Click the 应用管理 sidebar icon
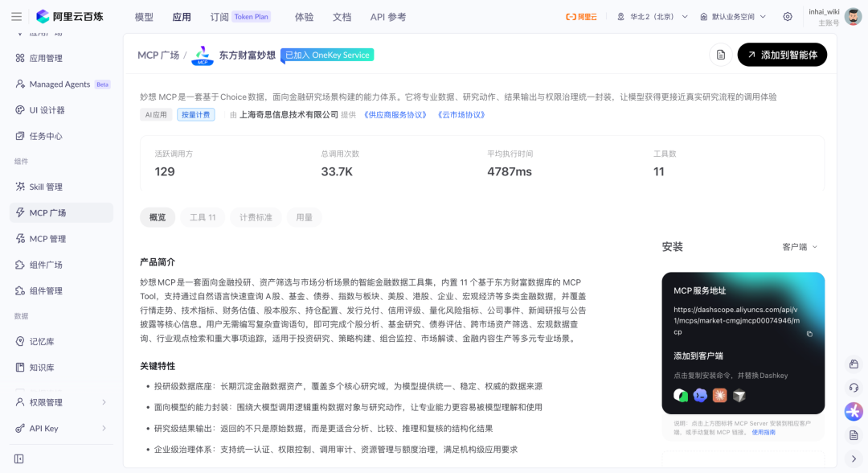868x473 pixels. 20,58
